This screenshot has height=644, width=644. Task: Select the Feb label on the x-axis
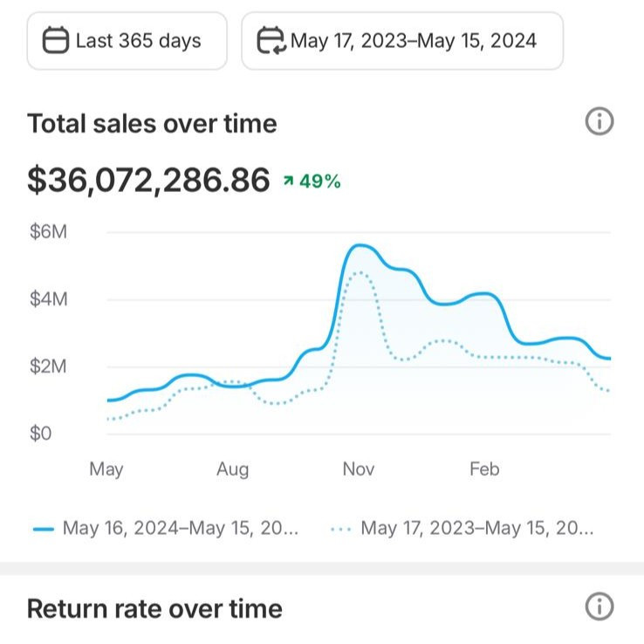pos(484,469)
